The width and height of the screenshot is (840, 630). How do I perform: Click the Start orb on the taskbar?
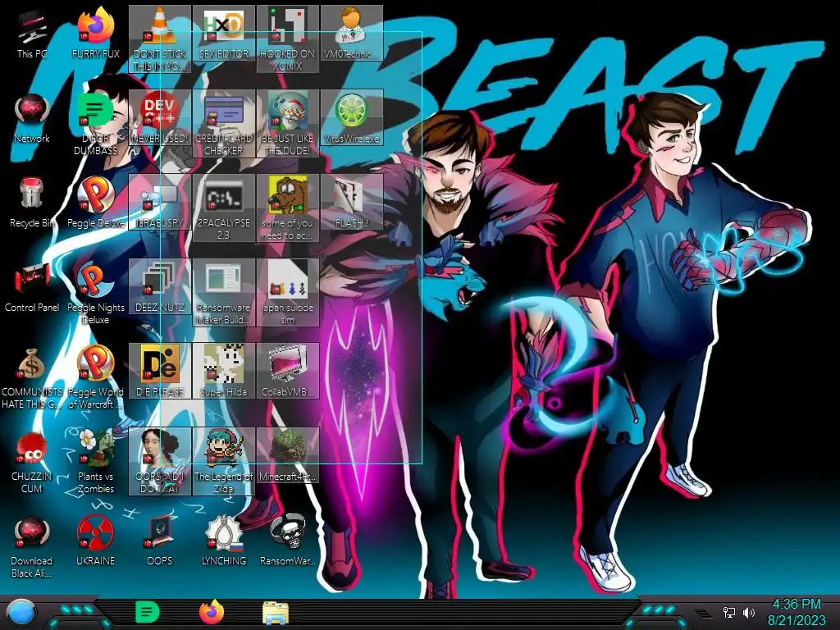click(21, 613)
